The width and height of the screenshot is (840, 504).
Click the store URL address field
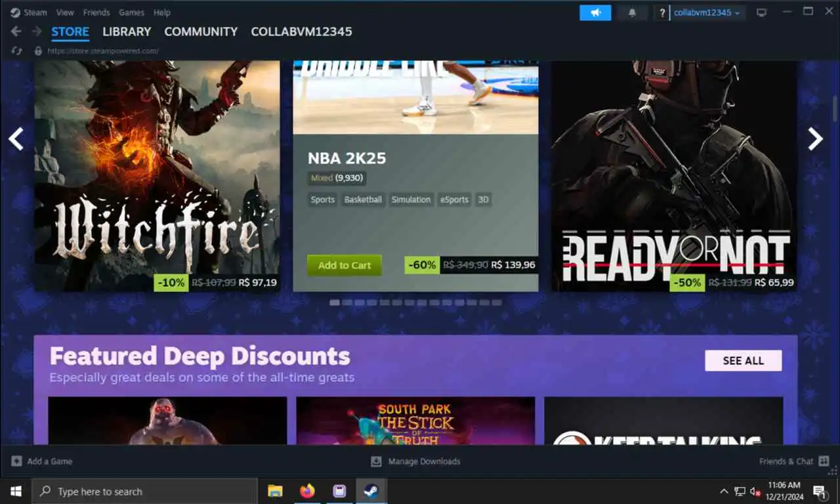(x=102, y=51)
